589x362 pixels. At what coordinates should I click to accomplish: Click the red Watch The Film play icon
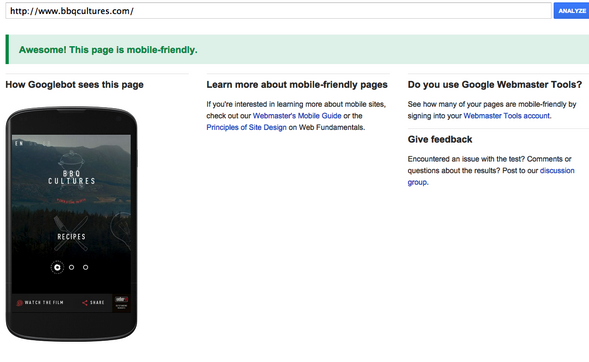pyautogui.click(x=20, y=303)
